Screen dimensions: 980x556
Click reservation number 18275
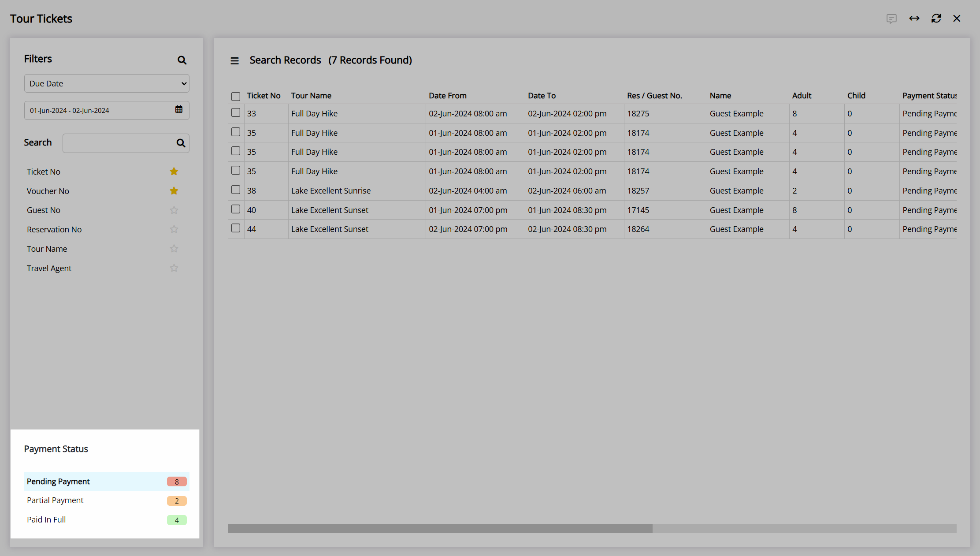(638, 113)
